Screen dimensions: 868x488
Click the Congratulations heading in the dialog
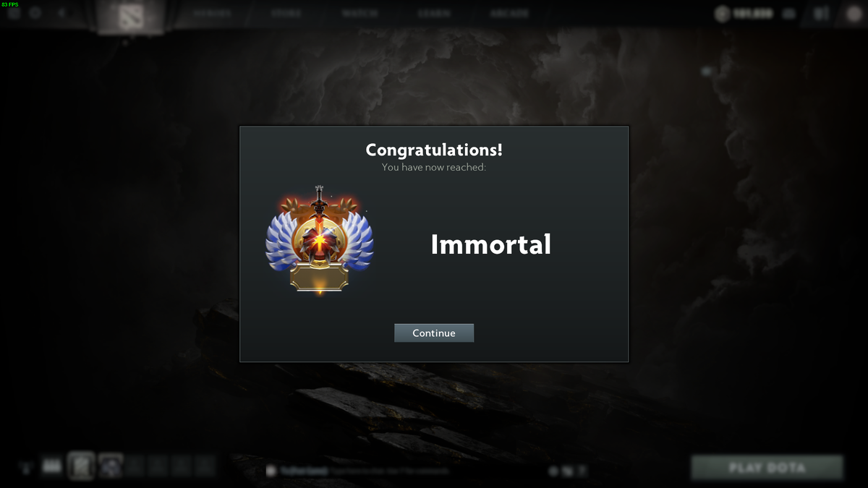[x=434, y=150]
